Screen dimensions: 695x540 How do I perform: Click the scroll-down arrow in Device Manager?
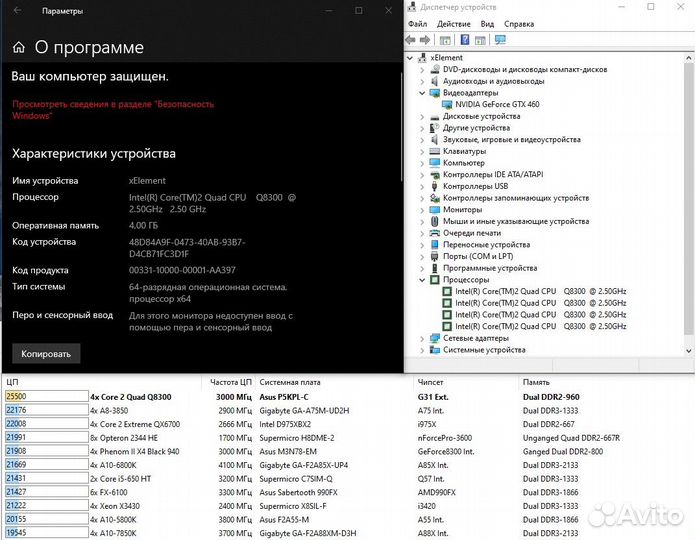tap(688, 350)
